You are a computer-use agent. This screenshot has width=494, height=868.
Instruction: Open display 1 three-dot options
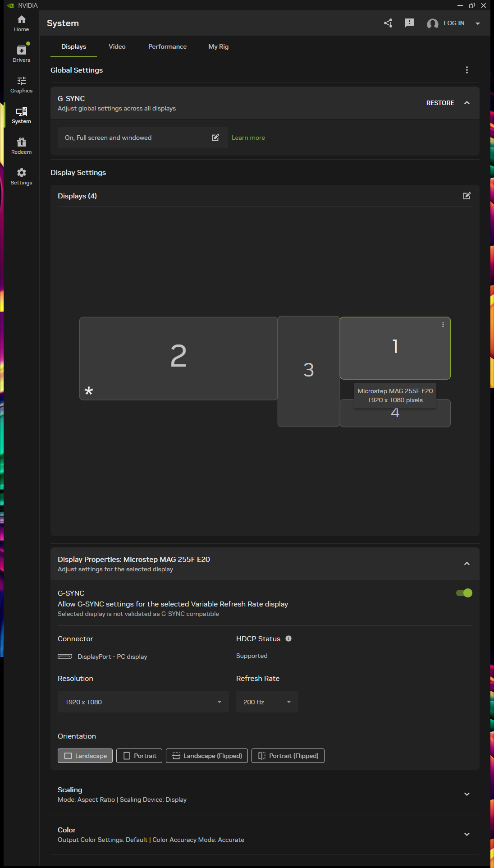pos(443,325)
